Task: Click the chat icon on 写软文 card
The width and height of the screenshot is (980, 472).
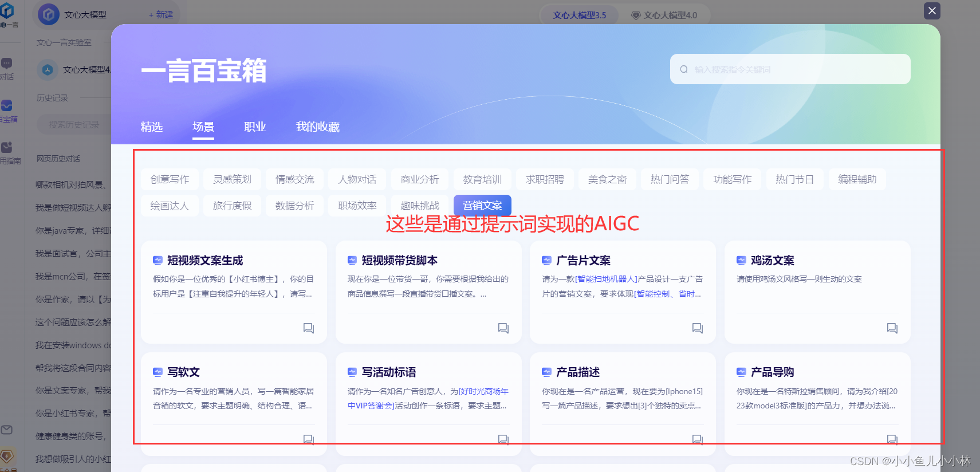Action: coord(309,440)
